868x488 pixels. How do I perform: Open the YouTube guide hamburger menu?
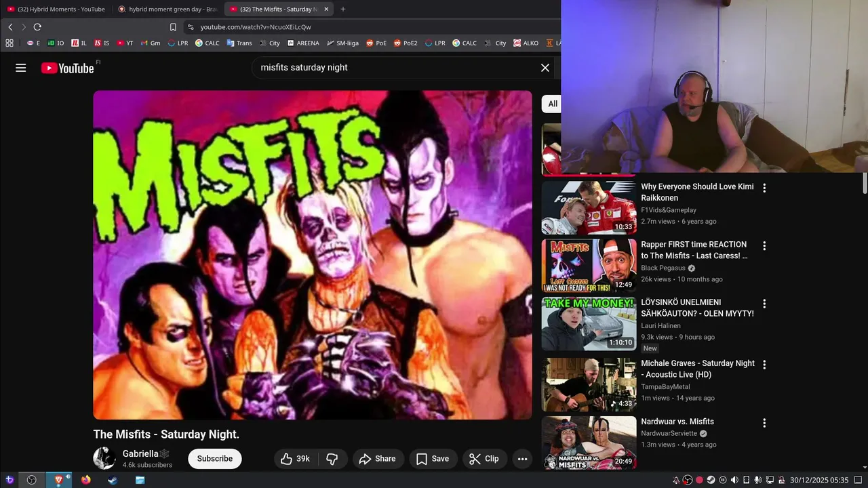(x=21, y=68)
